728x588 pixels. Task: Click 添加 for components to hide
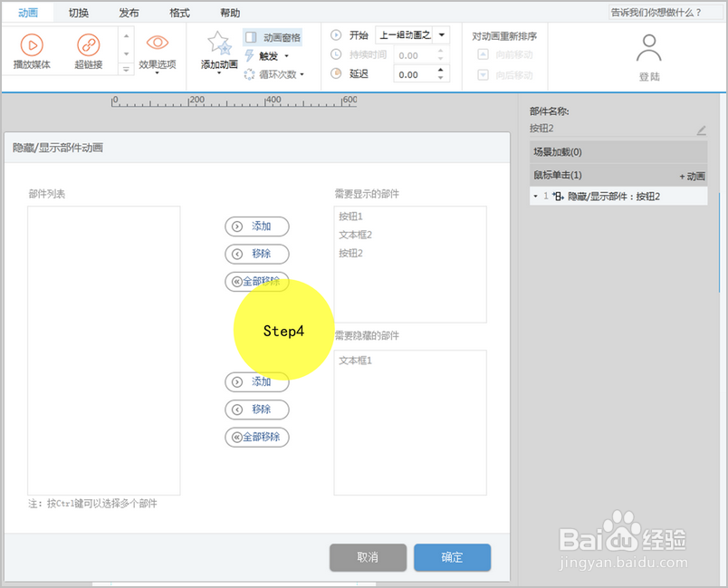(257, 381)
